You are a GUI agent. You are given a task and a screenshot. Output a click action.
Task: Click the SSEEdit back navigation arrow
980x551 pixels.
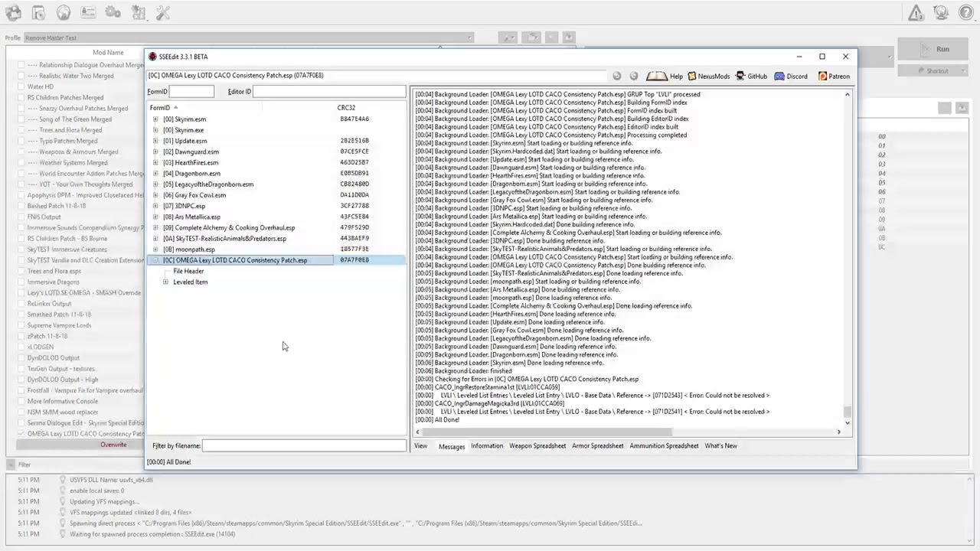[x=617, y=76]
